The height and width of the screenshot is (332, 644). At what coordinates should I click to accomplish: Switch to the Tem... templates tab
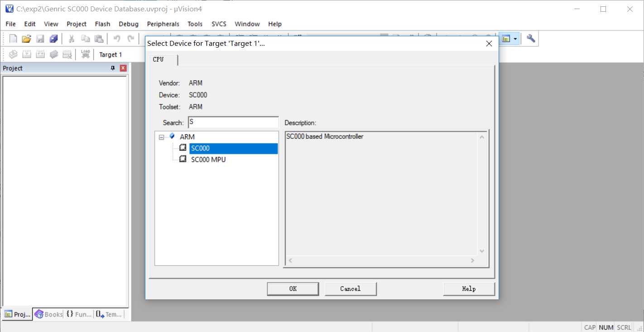pyautogui.click(x=109, y=314)
